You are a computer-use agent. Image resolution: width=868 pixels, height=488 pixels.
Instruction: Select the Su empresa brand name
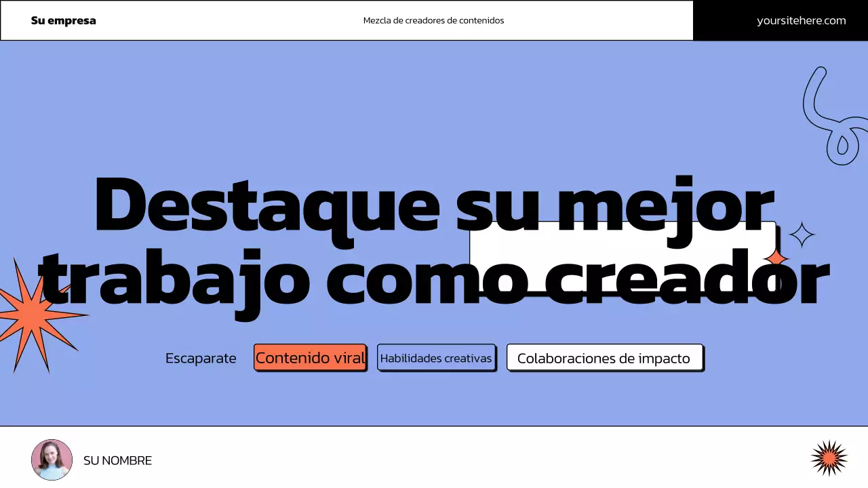[63, 20]
